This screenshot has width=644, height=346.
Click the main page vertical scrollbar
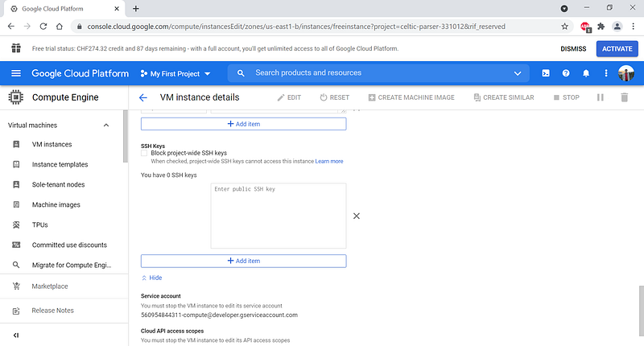(641, 311)
